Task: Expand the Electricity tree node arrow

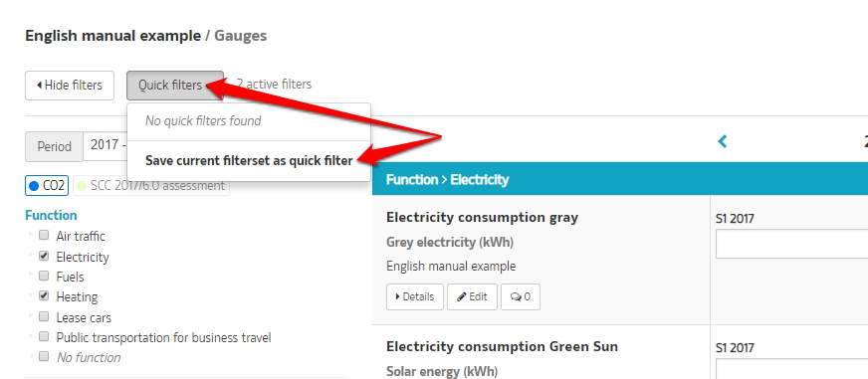Action: (x=31, y=255)
